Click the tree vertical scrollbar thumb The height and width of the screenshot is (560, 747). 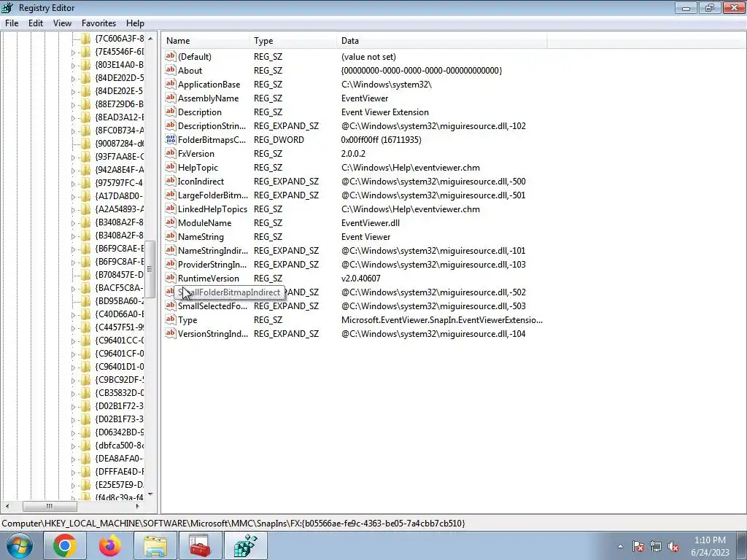click(150, 269)
